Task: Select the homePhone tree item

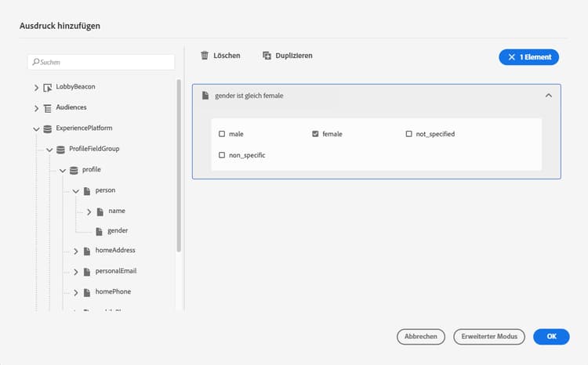Action: tap(113, 291)
